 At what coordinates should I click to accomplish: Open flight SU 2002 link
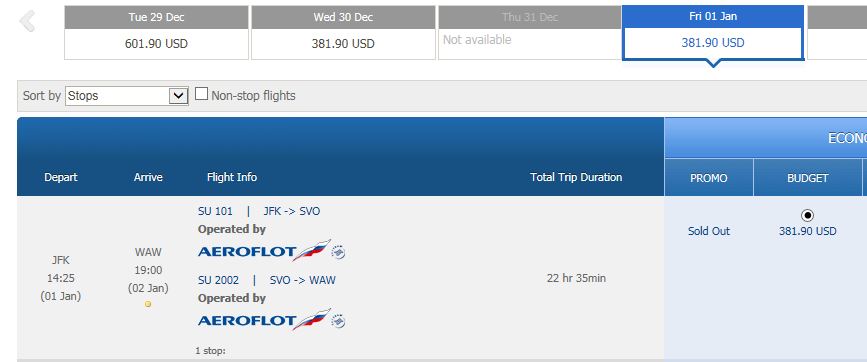pyautogui.click(x=218, y=280)
